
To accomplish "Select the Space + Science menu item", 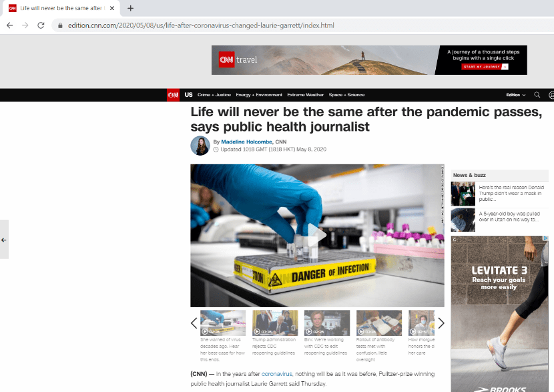I will click(x=346, y=95).
